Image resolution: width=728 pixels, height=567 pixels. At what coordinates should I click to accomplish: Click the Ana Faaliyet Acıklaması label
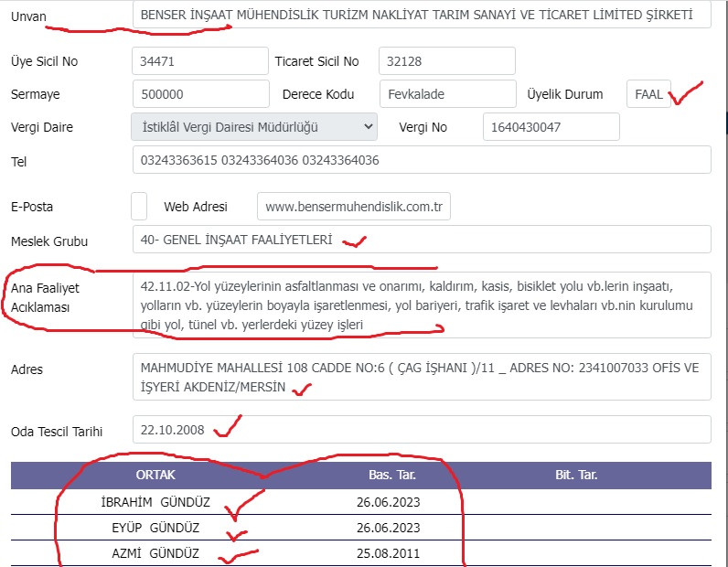click(45, 297)
